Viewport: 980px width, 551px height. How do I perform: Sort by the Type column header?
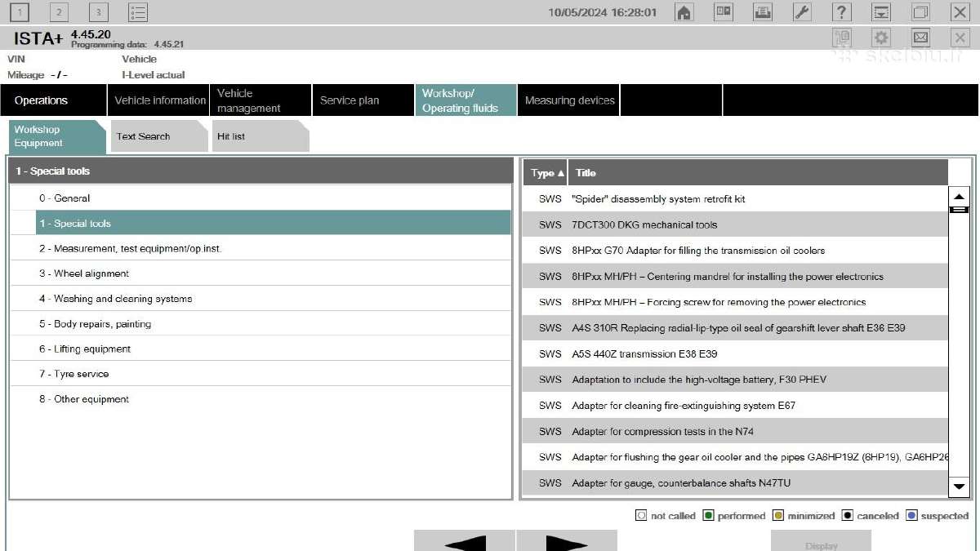point(546,172)
